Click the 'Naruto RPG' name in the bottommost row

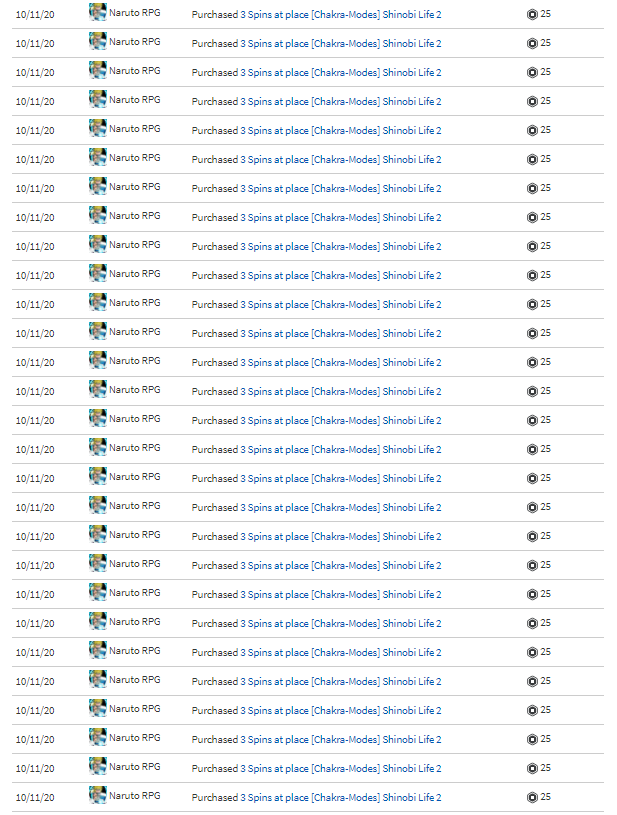pyautogui.click(x=135, y=795)
